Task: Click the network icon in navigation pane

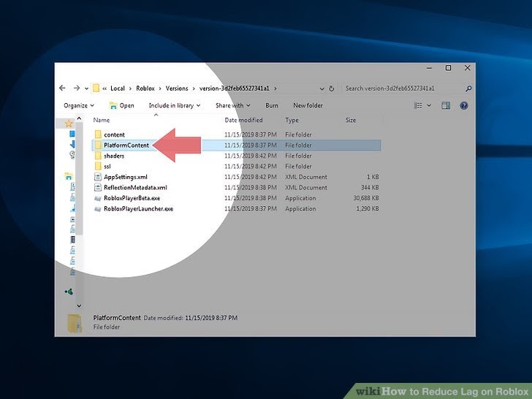Action: coord(69,292)
